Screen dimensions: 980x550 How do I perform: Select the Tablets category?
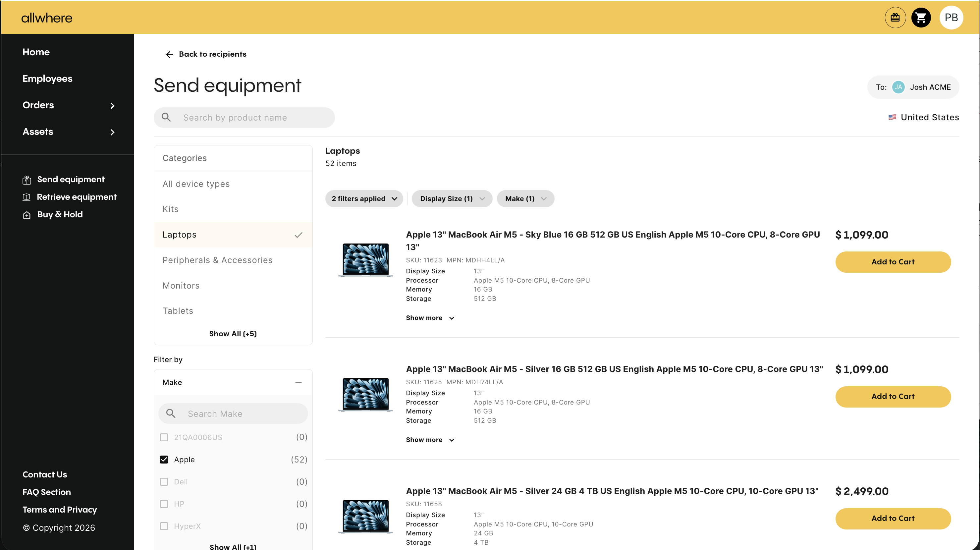(233, 311)
